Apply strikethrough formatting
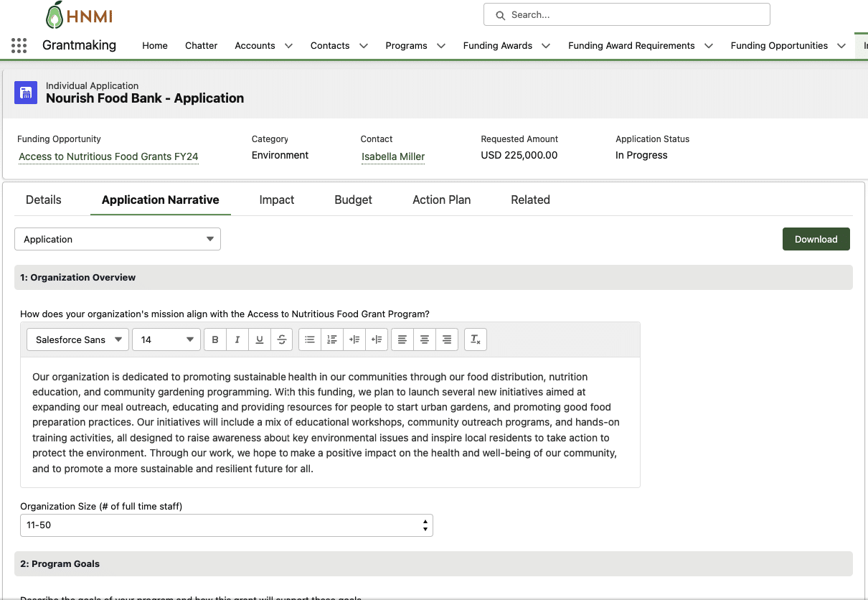This screenshot has height=600, width=868. [x=282, y=339]
